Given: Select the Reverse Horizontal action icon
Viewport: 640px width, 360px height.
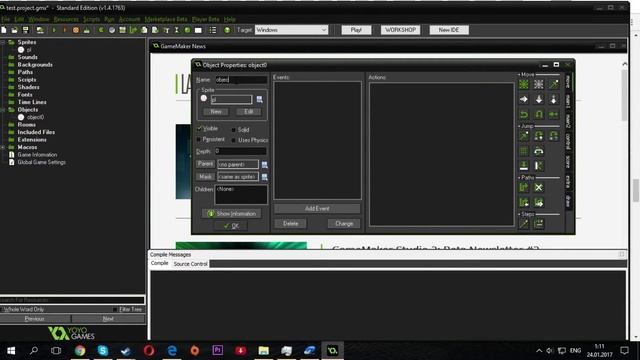Looking at the screenshot, I should (524, 114).
